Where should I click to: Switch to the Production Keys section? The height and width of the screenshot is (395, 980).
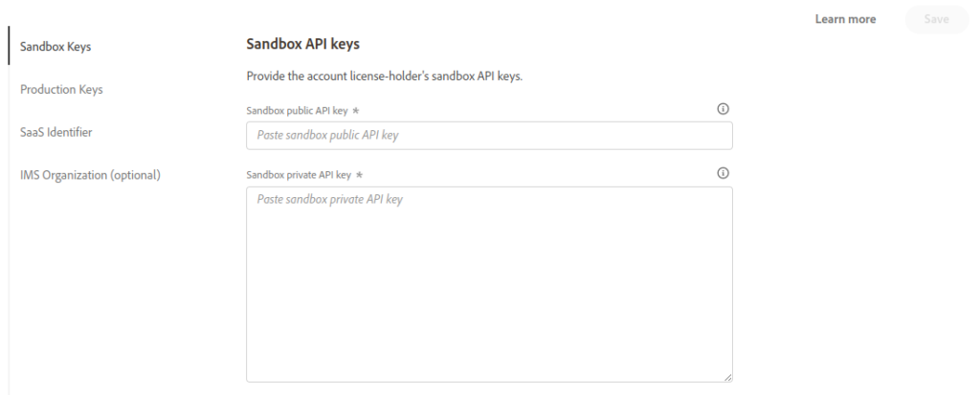pos(61,89)
